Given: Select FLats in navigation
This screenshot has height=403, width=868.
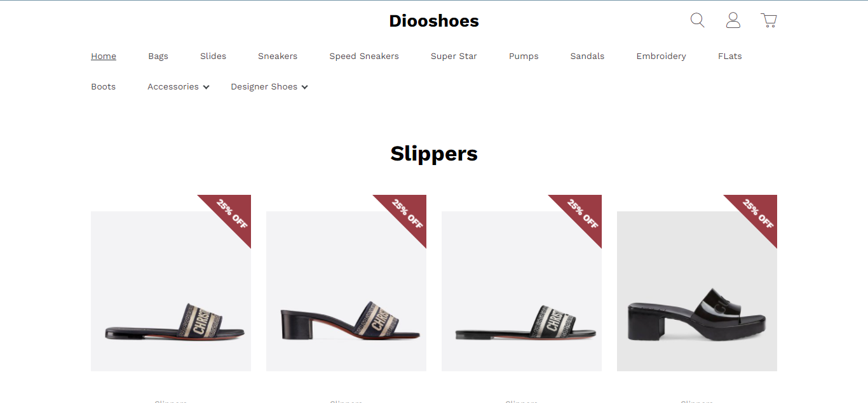Looking at the screenshot, I should pos(730,56).
